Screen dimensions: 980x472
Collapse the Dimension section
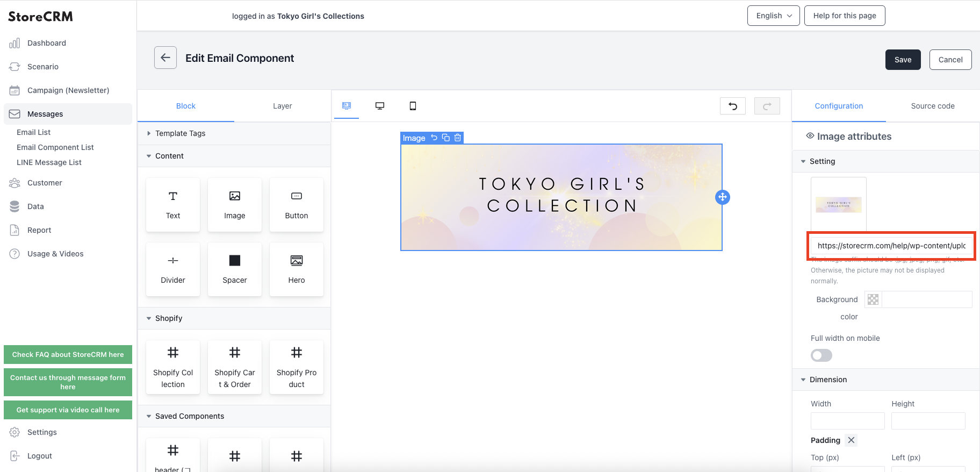886,380
